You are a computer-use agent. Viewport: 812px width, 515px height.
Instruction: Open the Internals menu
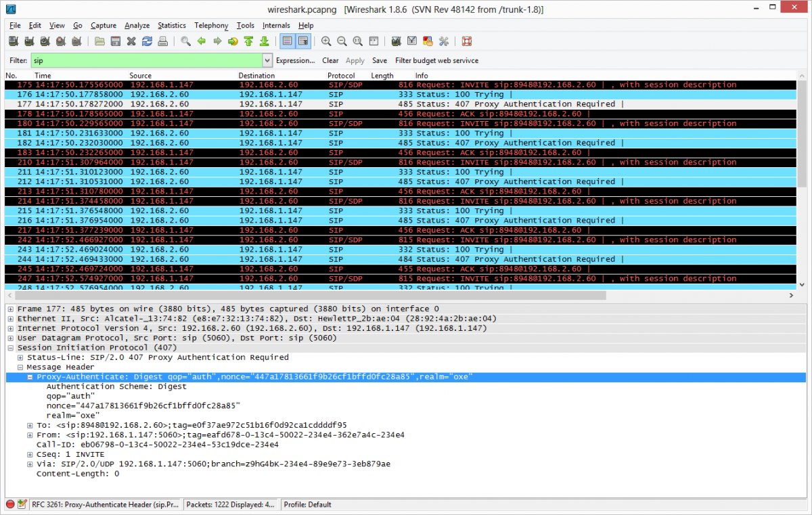[276, 26]
